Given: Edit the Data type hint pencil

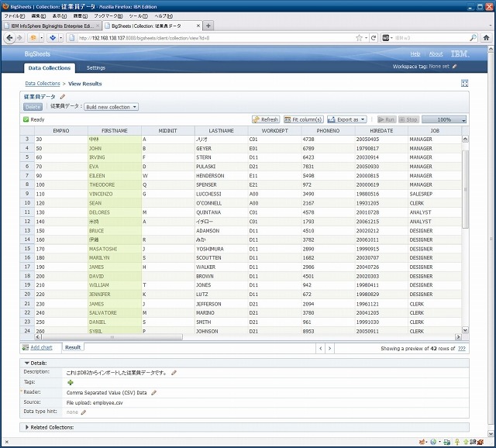Looking at the screenshot, I should tap(84, 412).
